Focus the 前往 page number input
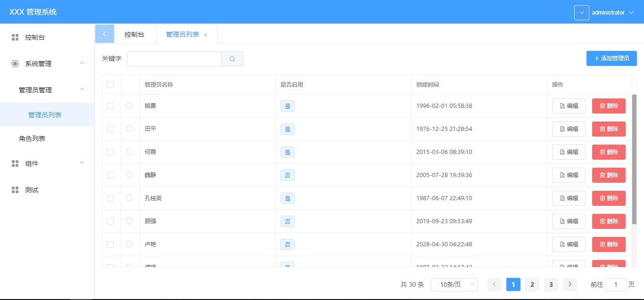The width and height of the screenshot is (644, 300). click(616, 284)
